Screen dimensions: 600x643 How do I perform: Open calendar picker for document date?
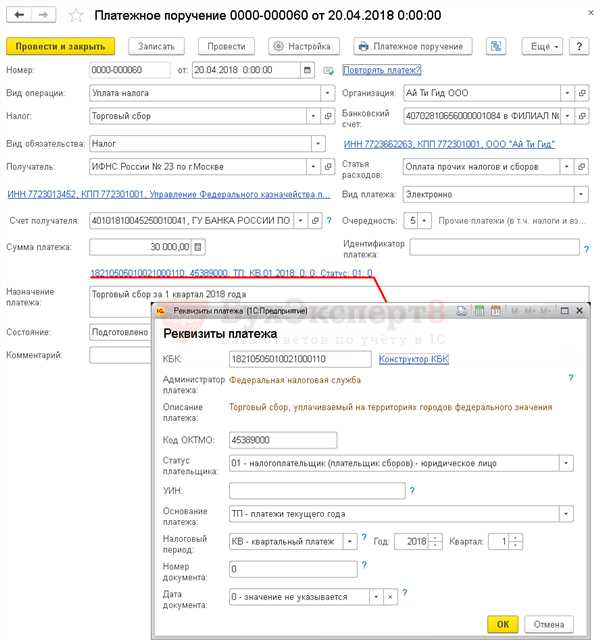pos(307,70)
